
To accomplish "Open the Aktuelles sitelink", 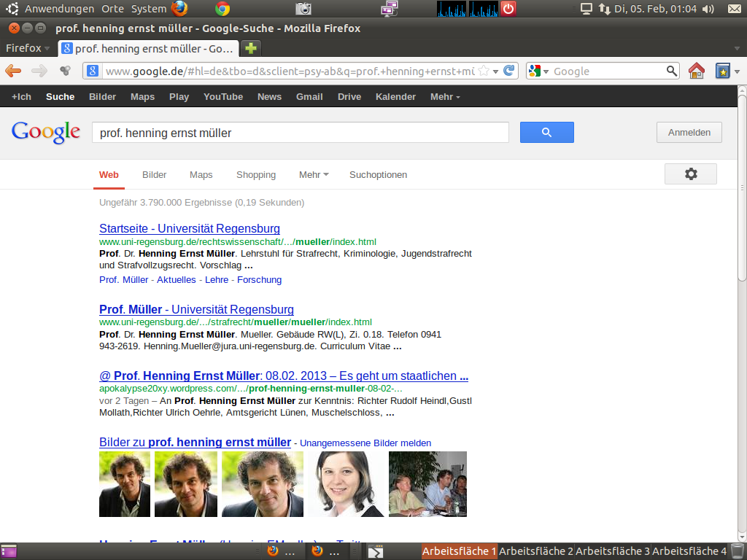I will [177, 280].
